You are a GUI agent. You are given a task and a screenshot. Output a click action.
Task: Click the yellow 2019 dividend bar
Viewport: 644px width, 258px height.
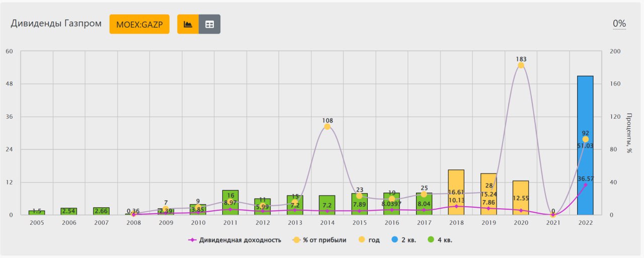coord(489,194)
